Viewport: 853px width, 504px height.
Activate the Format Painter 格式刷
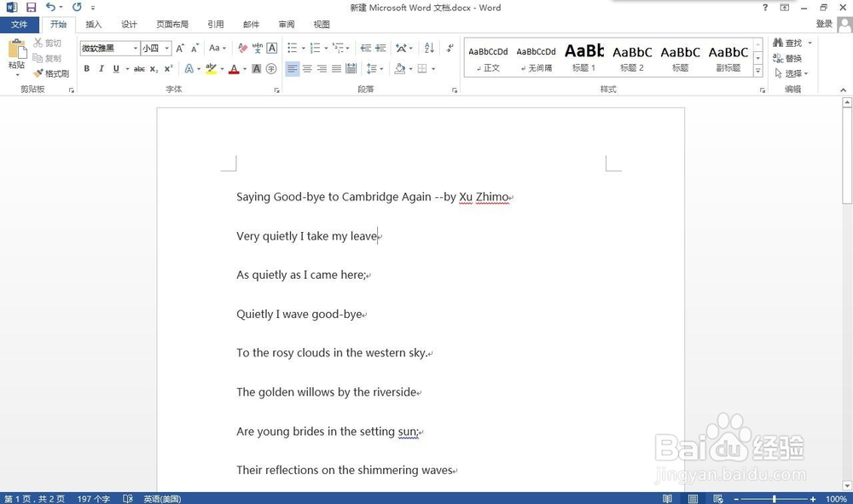[x=51, y=73]
